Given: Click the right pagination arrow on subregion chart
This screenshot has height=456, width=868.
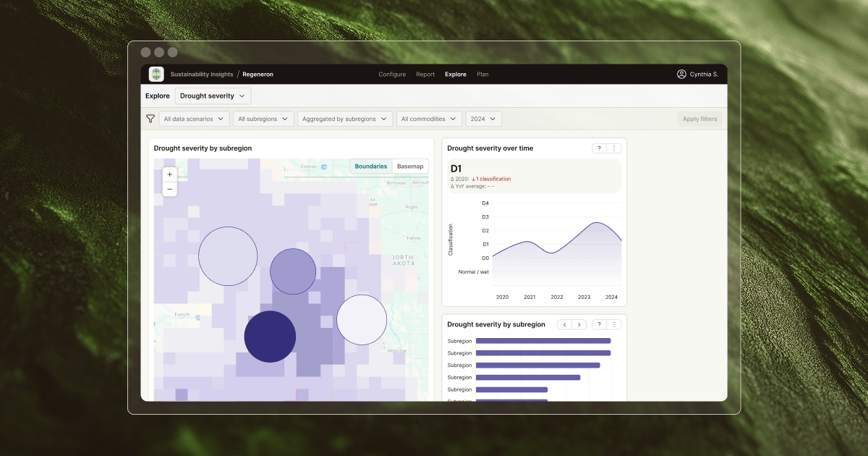Looking at the screenshot, I should point(580,324).
